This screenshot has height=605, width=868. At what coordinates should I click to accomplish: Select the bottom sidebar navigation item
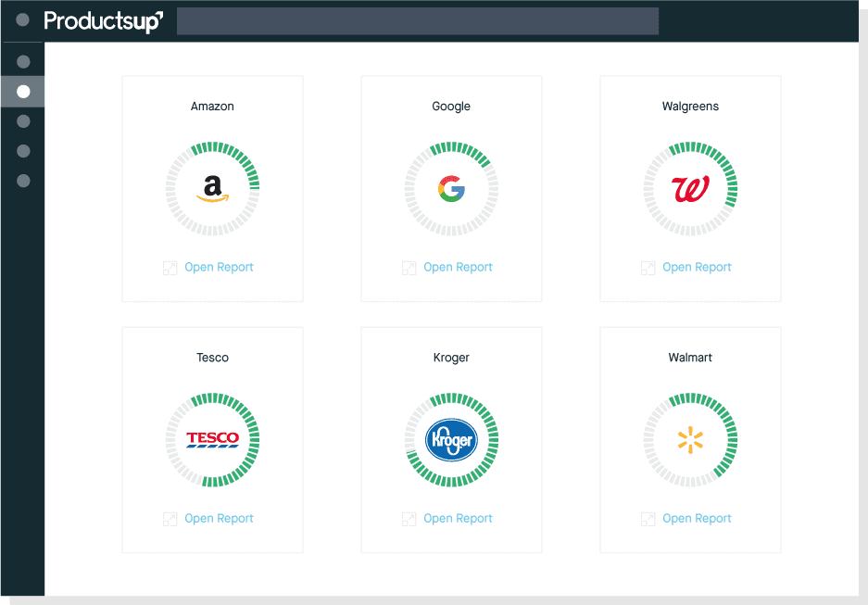point(23,181)
